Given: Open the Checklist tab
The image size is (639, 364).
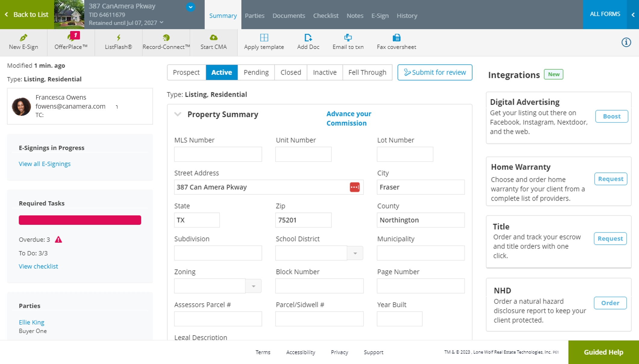Looking at the screenshot, I should point(326,15).
